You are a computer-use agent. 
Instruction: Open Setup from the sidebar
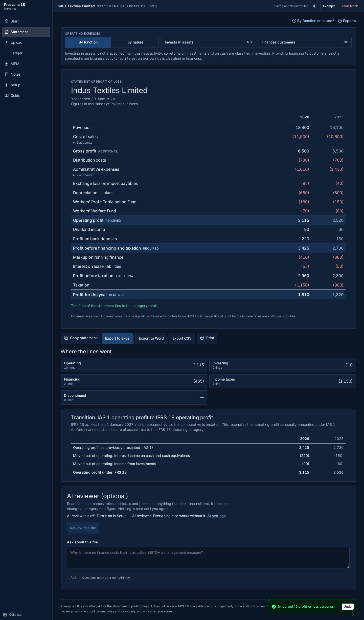[26, 85]
